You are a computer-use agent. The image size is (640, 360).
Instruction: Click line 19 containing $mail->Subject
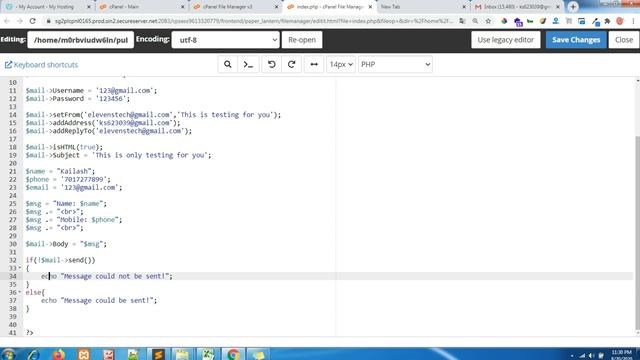click(118, 155)
